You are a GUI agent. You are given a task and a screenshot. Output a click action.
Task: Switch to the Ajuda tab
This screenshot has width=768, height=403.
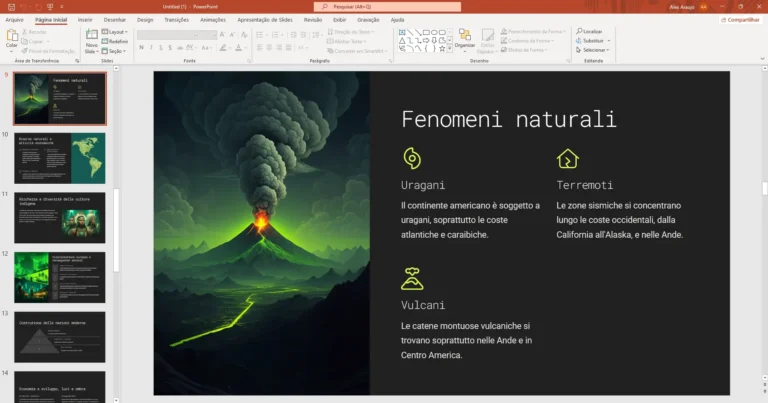point(397,20)
